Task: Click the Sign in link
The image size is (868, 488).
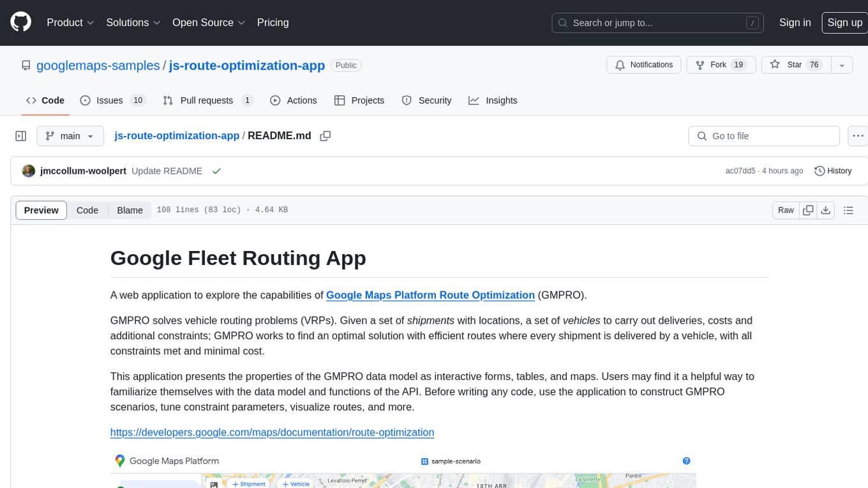Action: coord(795,22)
